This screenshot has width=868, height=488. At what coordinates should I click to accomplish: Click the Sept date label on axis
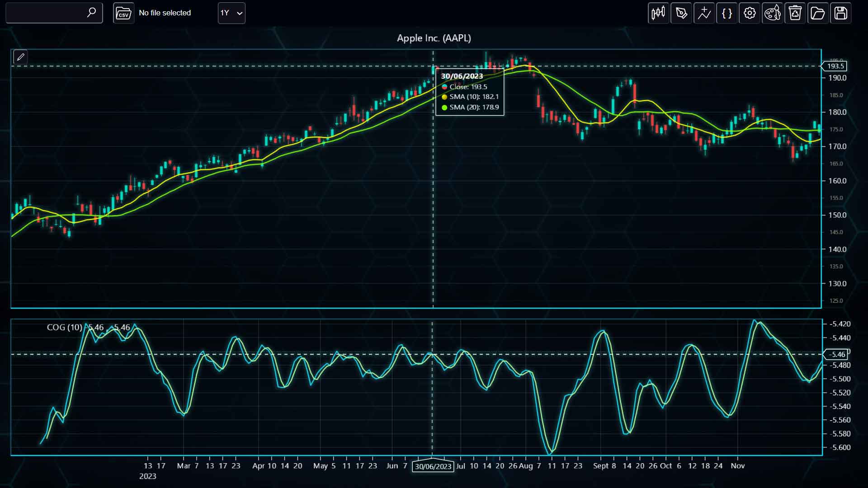[600, 466]
